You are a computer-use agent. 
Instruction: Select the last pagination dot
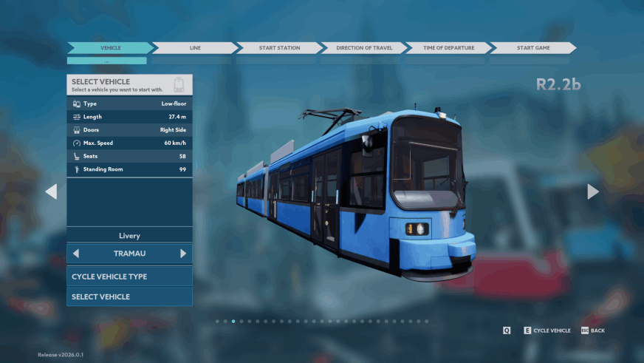point(426,322)
